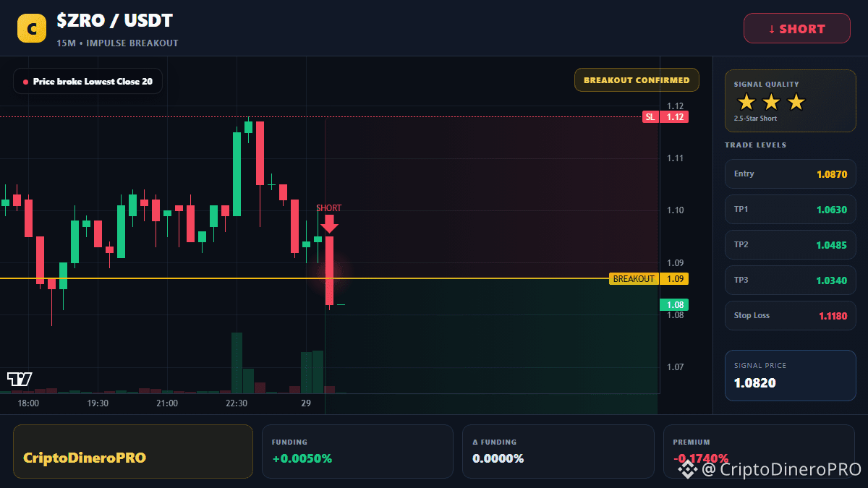Viewport: 868px width, 488px height.
Task: Select the TP1 1.0630 row
Action: click(x=790, y=210)
